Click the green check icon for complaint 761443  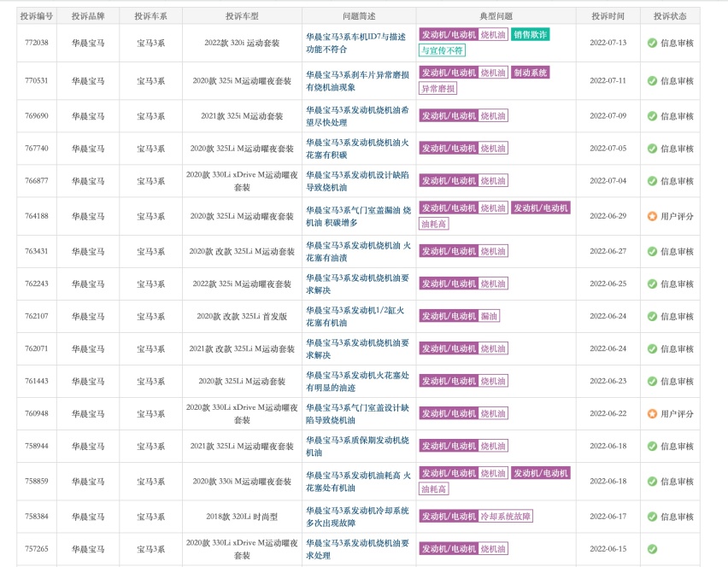point(652,382)
